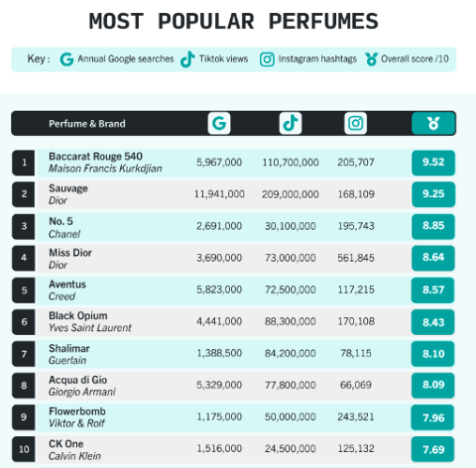Click the Google icon in the key legend
Viewport: 476px width, 468px height.
[x=67, y=59]
